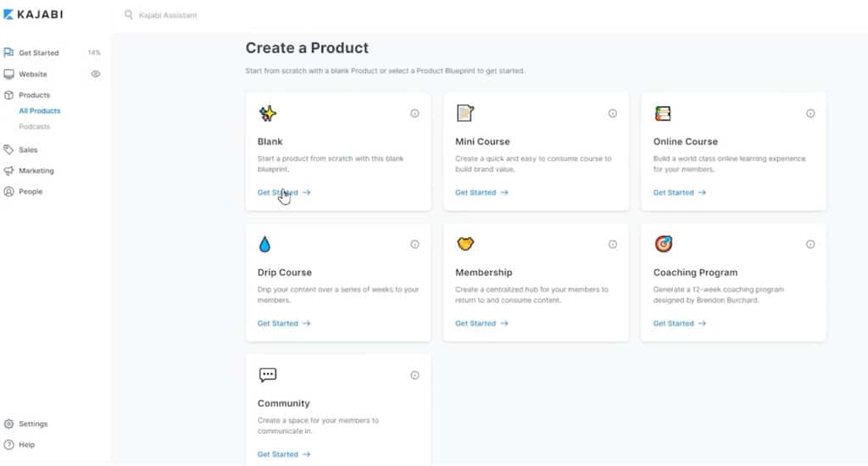
Task: Click the Drip Course water drop icon
Action: (265, 244)
